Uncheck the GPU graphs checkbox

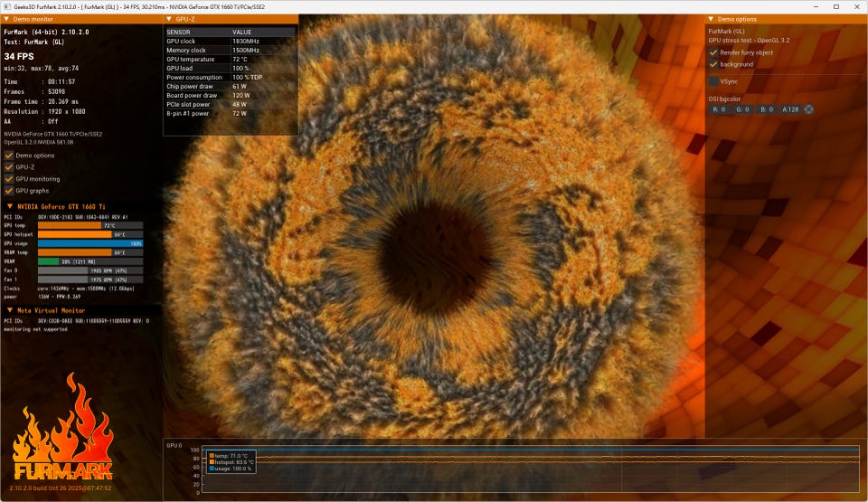(9, 191)
